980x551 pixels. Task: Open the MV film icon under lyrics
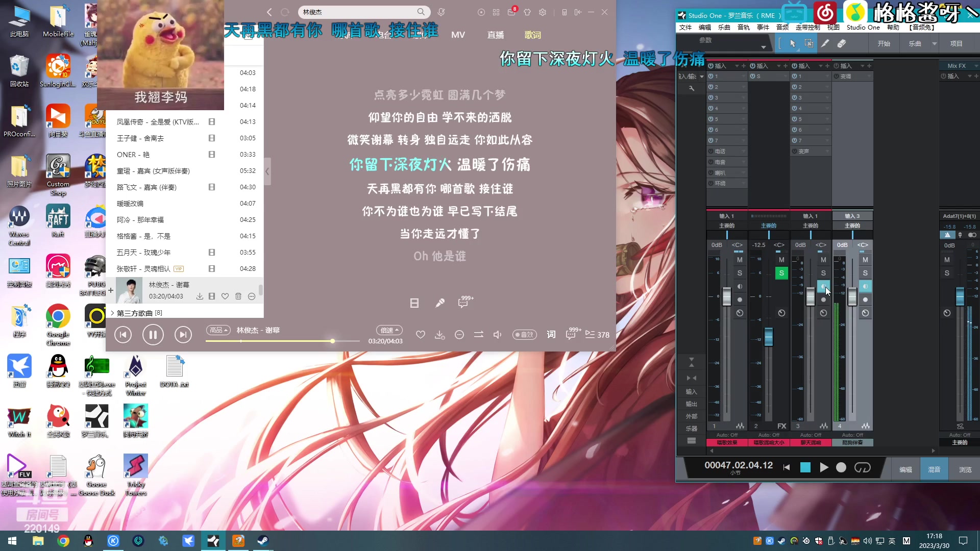click(414, 303)
